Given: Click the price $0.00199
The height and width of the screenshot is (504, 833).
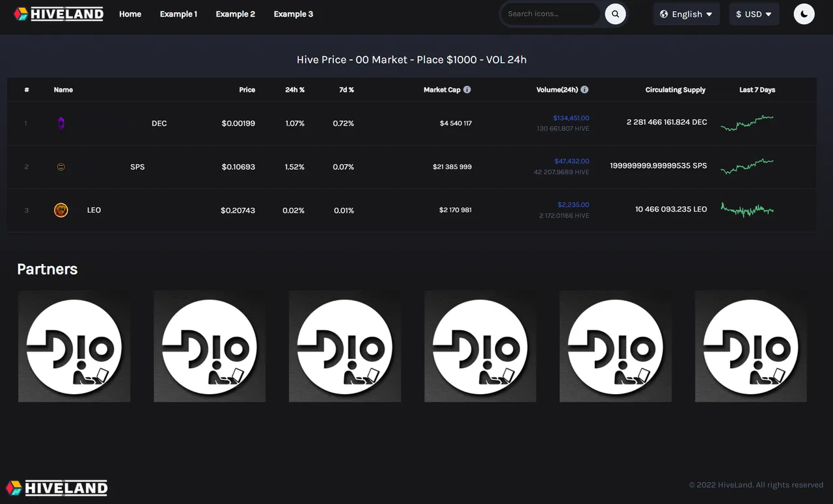Looking at the screenshot, I should pyautogui.click(x=238, y=124).
